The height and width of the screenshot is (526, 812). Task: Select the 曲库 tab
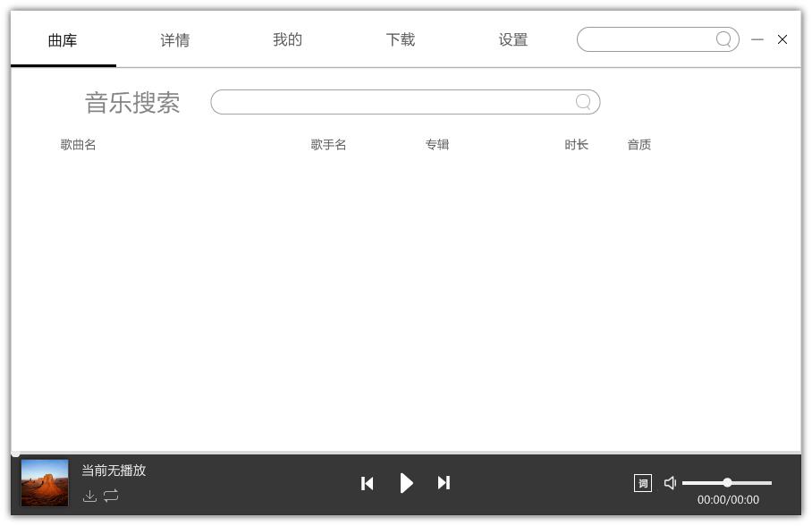pyautogui.click(x=63, y=40)
